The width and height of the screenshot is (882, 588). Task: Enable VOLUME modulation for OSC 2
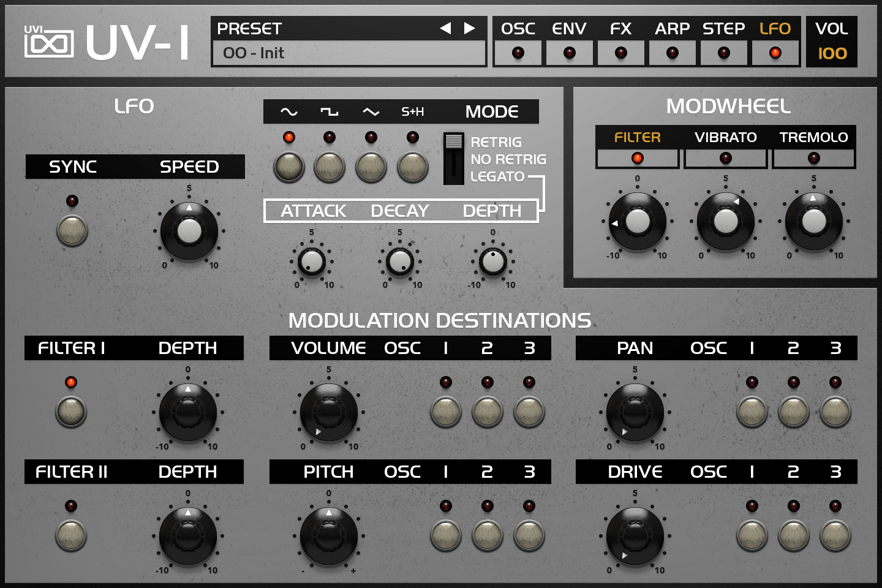(x=488, y=412)
